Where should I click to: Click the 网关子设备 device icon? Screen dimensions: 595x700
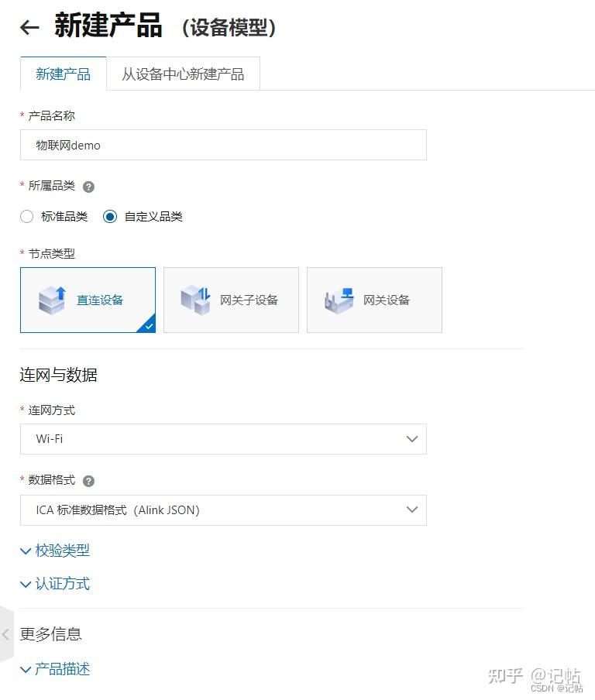click(196, 300)
